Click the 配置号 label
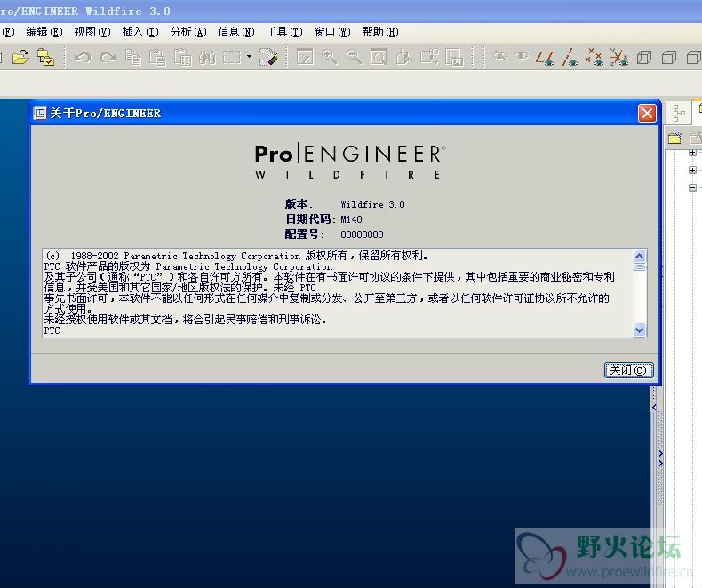The image size is (702, 588). (304, 234)
